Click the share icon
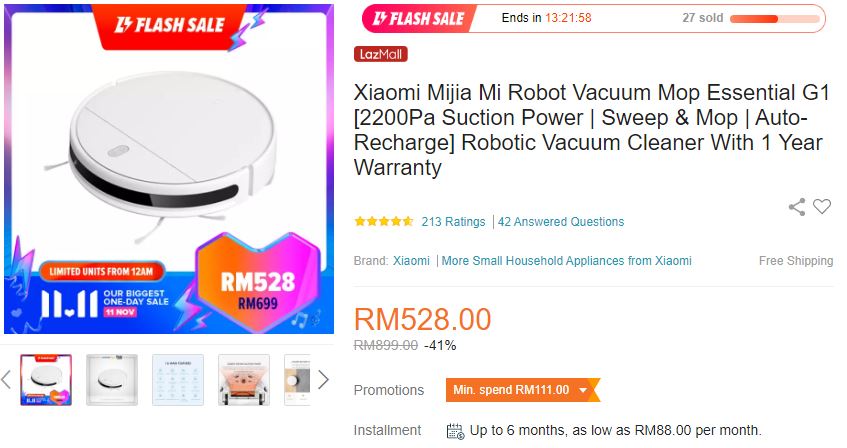 point(797,207)
